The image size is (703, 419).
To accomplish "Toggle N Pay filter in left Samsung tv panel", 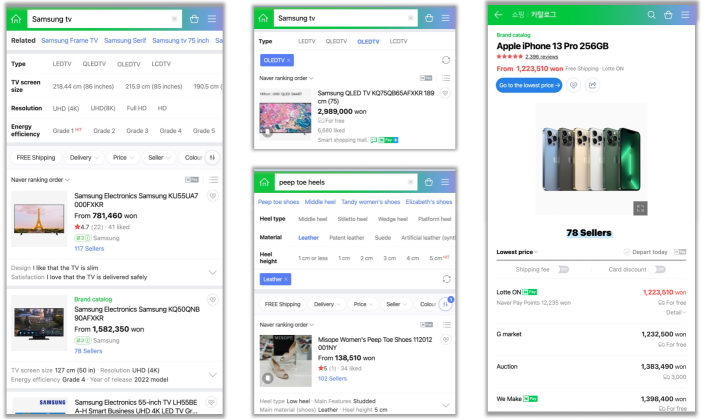I will 192,180.
